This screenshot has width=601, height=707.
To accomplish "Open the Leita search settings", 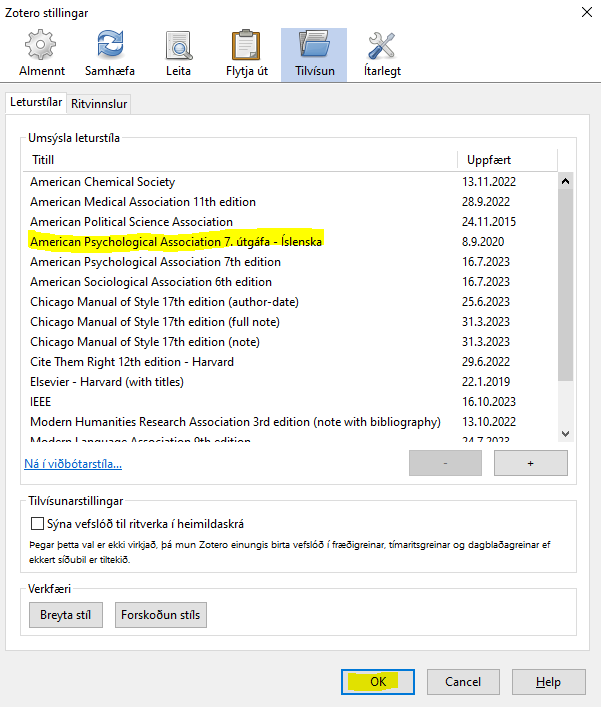I will coord(179,54).
